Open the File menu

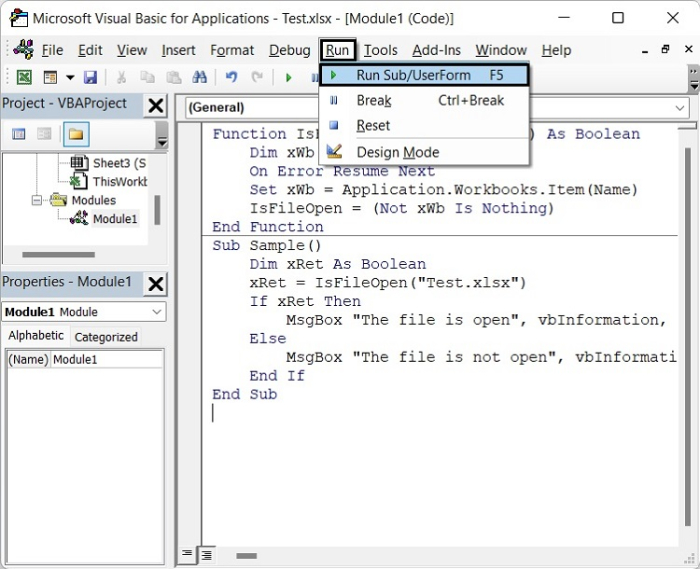point(52,50)
